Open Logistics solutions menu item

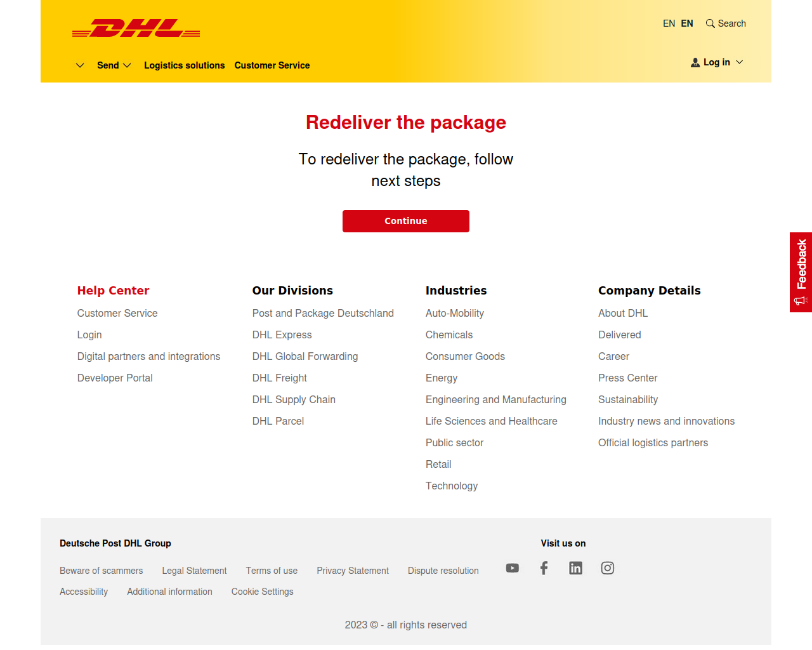pos(185,65)
